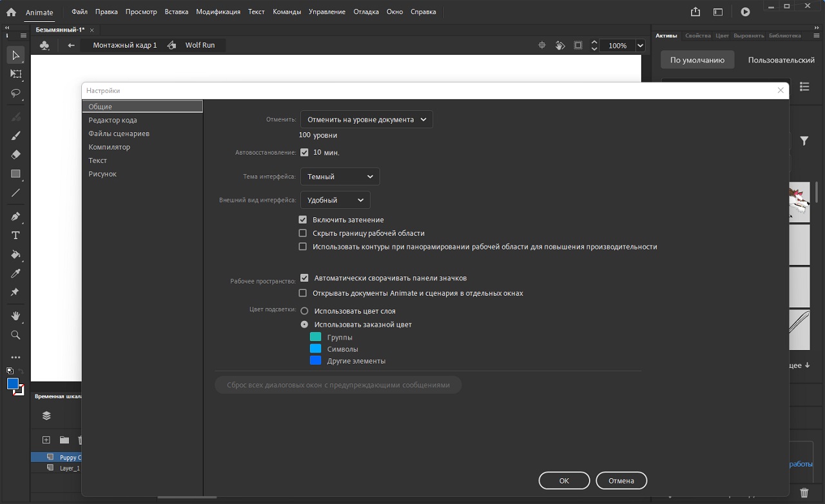Screen dimensions: 825x504
Task: Open the Модификация menu
Action: 218,12
